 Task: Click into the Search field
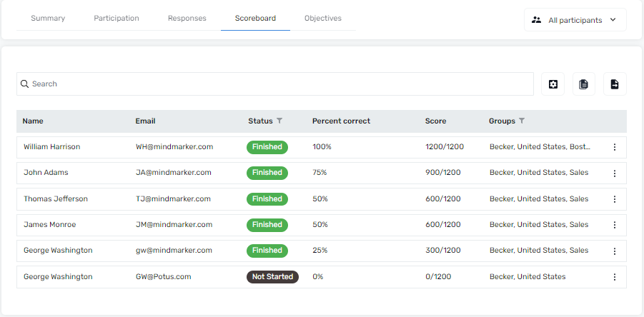point(274,84)
